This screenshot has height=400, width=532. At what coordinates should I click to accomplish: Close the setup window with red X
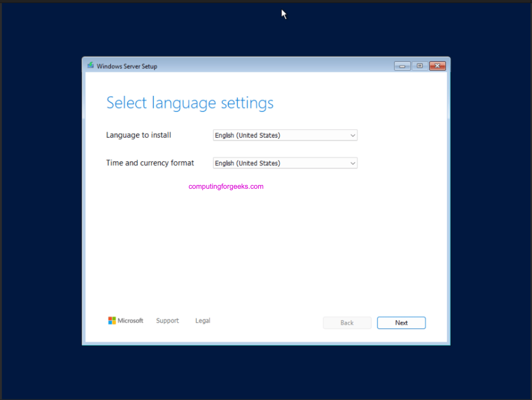(x=437, y=66)
